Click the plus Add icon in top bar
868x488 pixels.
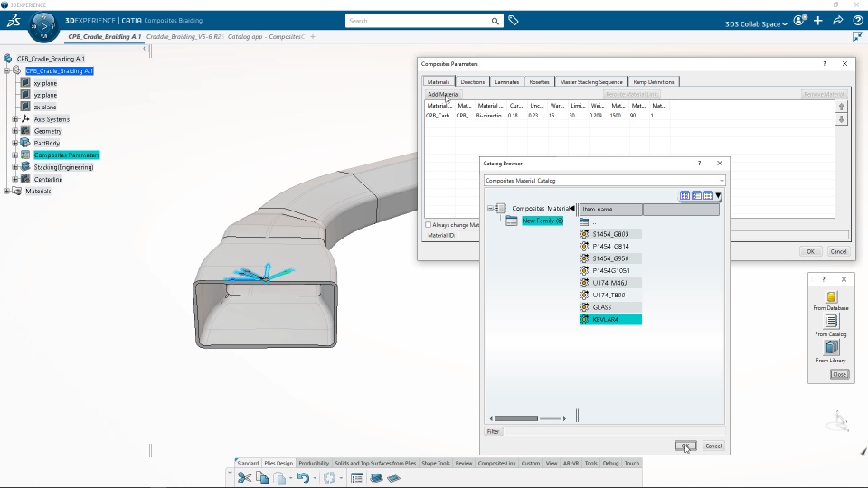[x=818, y=21]
